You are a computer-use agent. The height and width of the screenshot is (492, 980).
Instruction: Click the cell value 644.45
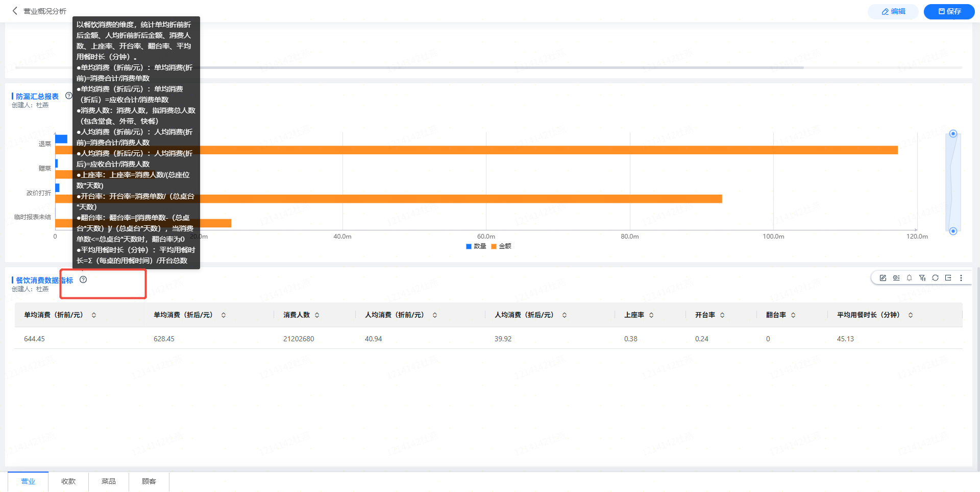click(x=34, y=339)
